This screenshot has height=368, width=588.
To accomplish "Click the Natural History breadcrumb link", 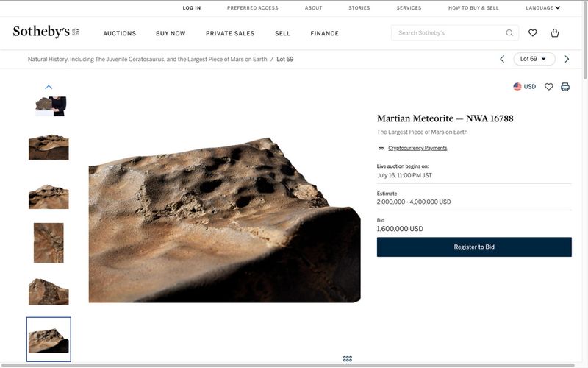I will 147,59.
